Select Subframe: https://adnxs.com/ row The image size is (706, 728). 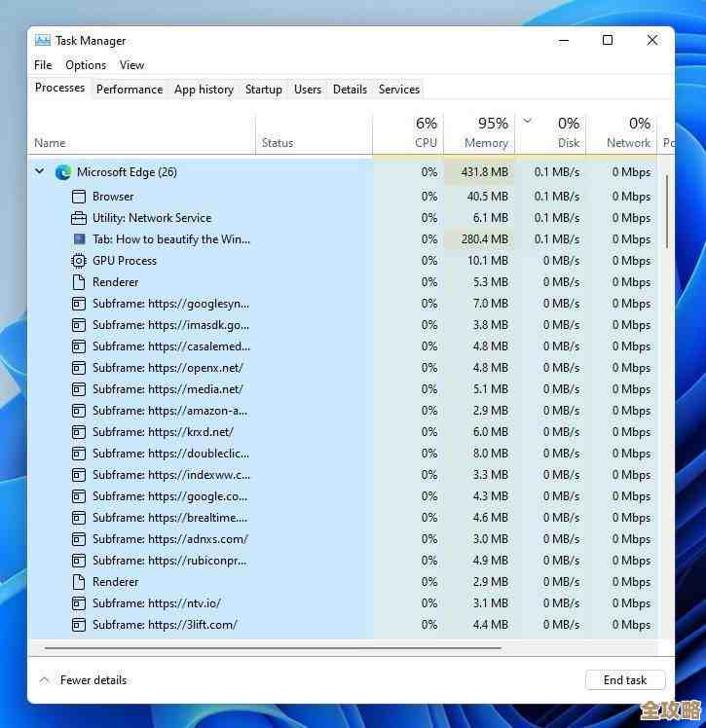tap(344, 539)
